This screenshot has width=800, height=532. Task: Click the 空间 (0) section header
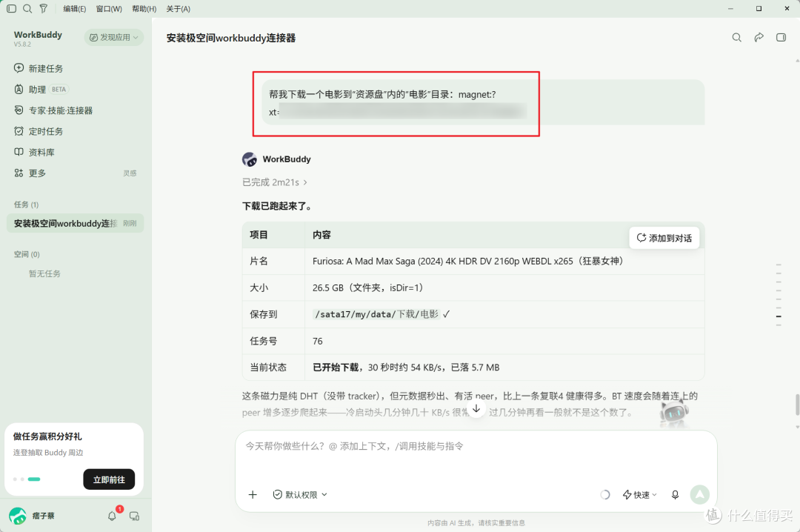pos(27,254)
